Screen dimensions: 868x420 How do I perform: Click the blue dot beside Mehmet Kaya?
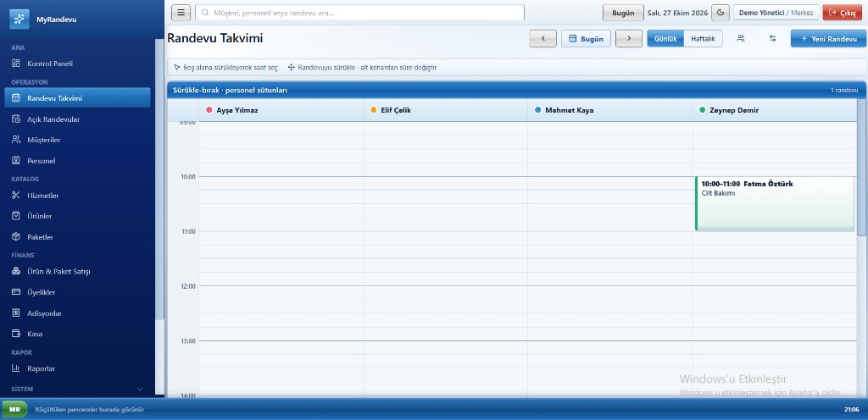[537, 110]
